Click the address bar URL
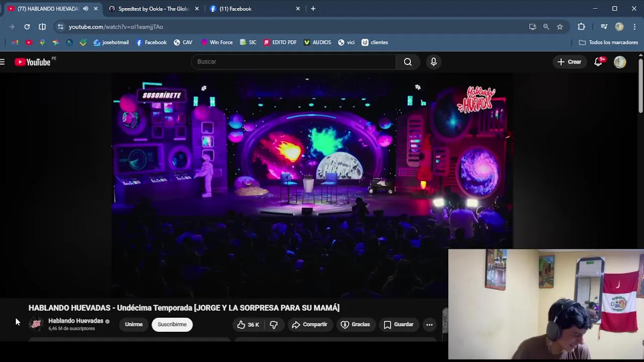Viewport: 644px width, 362px height. point(116,27)
